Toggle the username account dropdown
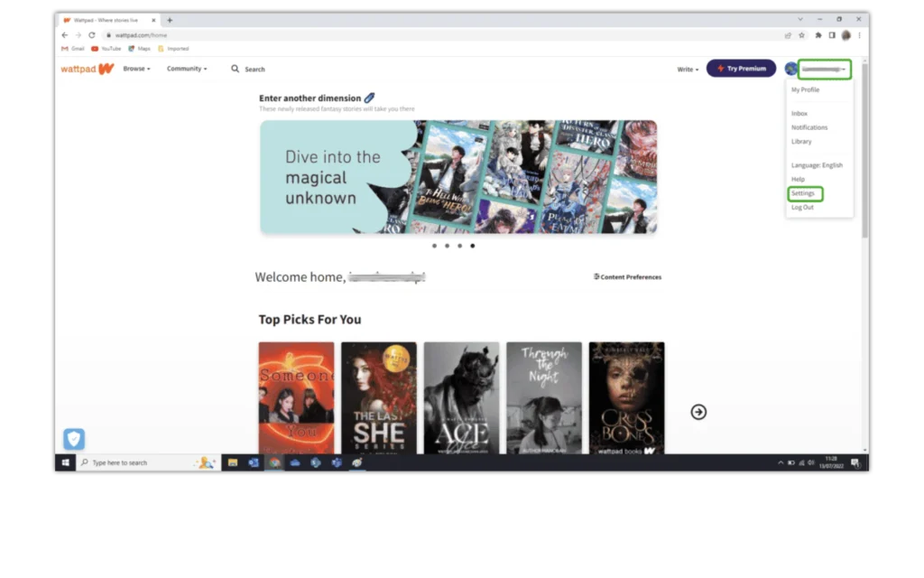The width and height of the screenshot is (924, 578). pyautogui.click(x=825, y=69)
